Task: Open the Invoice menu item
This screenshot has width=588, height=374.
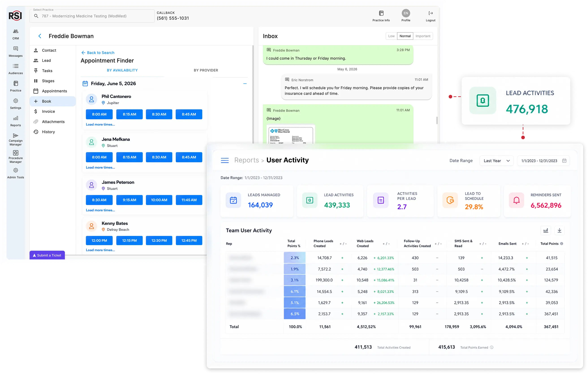Action: 53,111
